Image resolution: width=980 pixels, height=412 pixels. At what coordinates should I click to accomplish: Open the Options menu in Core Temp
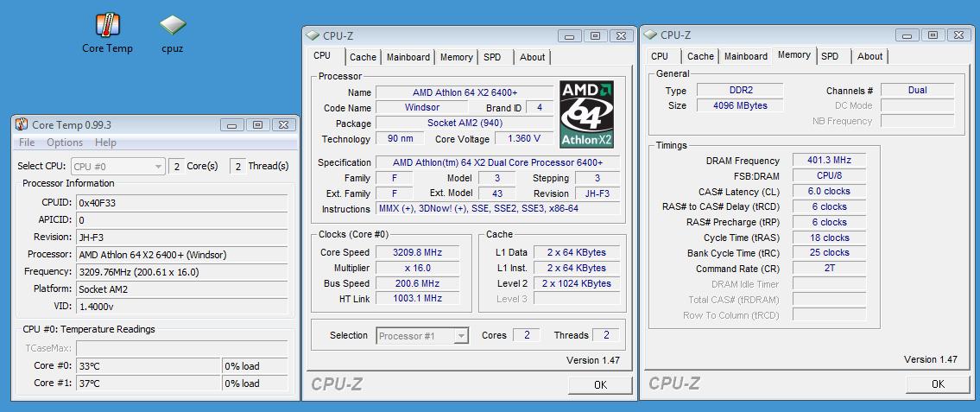point(65,143)
